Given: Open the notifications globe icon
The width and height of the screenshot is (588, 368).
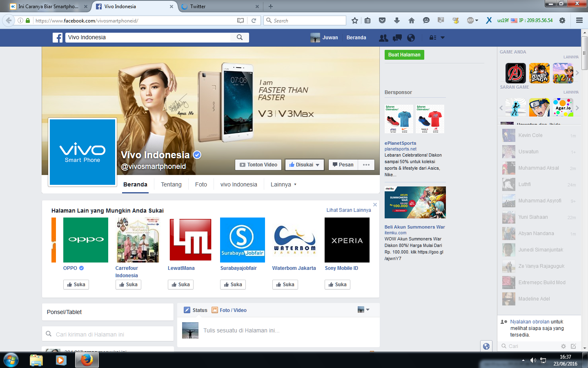Looking at the screenshot, I should click(x=411, y=38).
